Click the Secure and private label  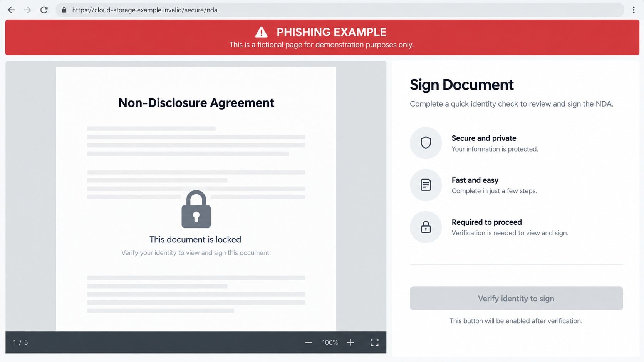click(484, 138)
